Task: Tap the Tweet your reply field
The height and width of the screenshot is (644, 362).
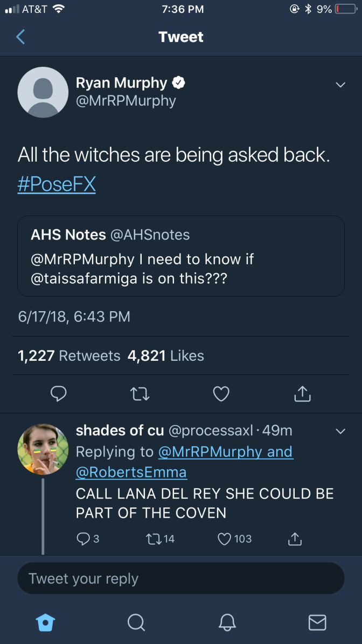Action: coord(181,579)
